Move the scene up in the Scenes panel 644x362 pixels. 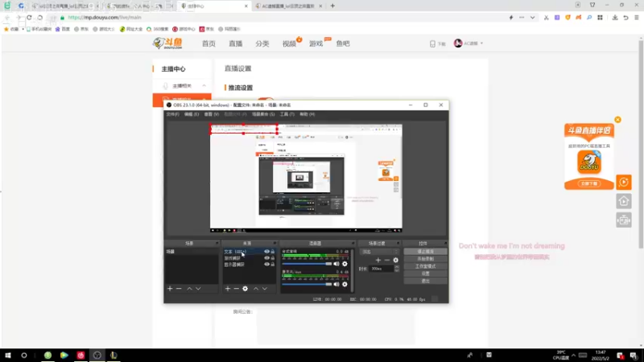(x=189, y=289)
